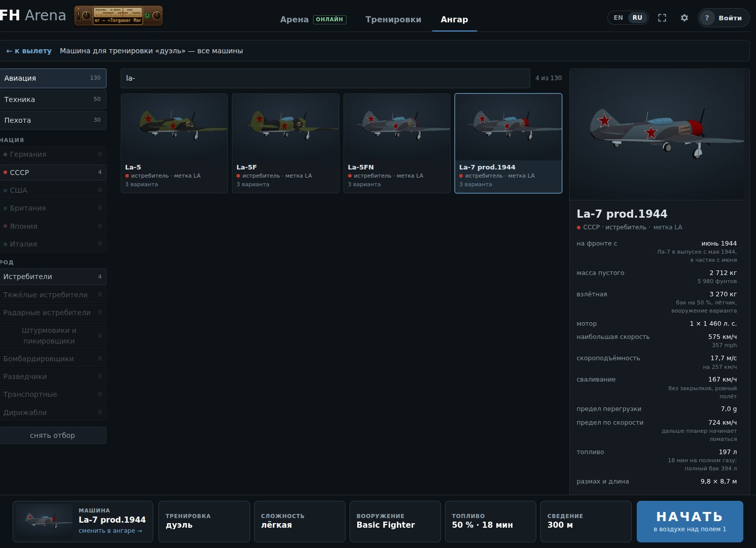
Task: Clear filters with 'снять отбор'
Action: pyautogui.click(x=53, y=435)
